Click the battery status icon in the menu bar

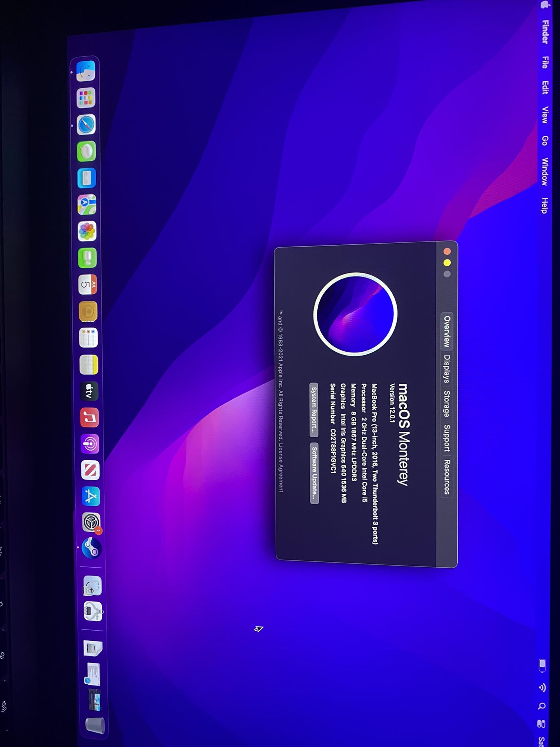tap(542, 665)
